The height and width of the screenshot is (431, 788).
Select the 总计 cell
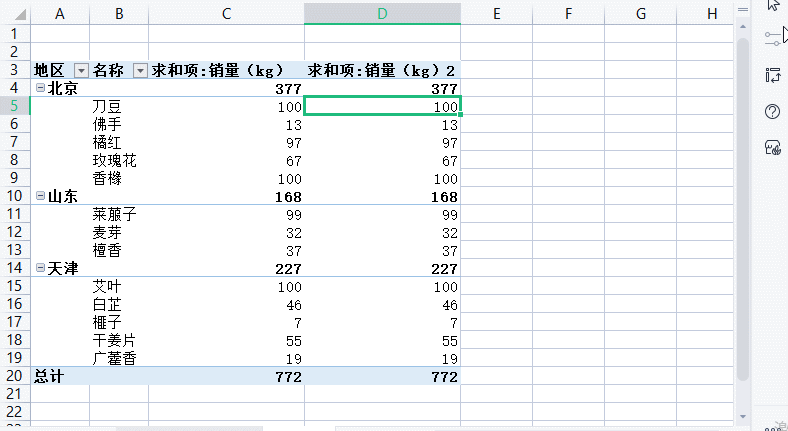[x=60, y=377]
